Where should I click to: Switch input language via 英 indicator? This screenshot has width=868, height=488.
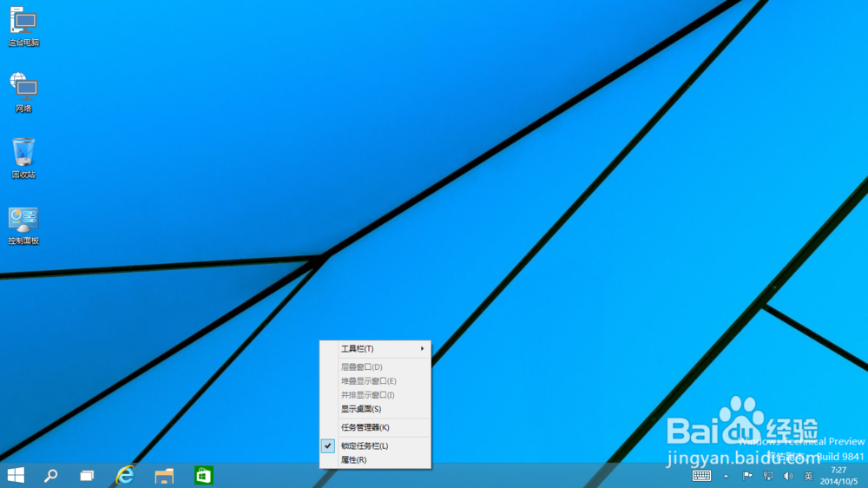(x=808, y=476)
